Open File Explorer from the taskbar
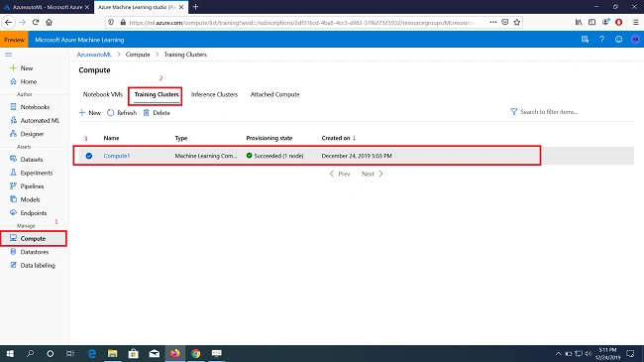This screenshot has height=362, width=644. [113, 354]
